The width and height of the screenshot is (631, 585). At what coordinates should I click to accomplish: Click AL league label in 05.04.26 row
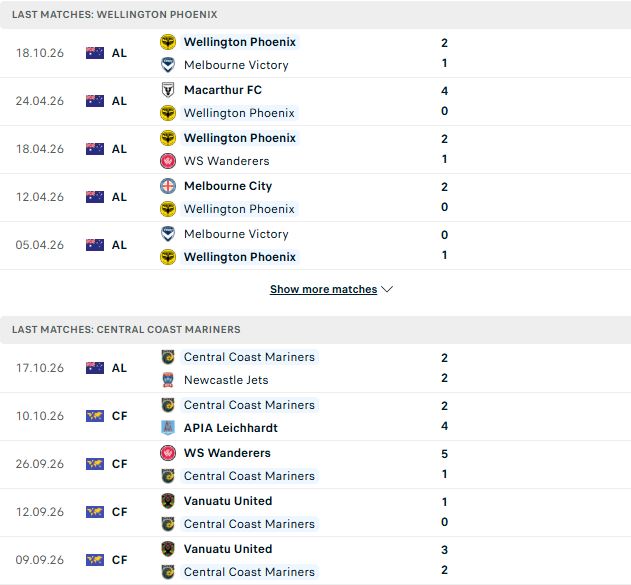(119, 245)
